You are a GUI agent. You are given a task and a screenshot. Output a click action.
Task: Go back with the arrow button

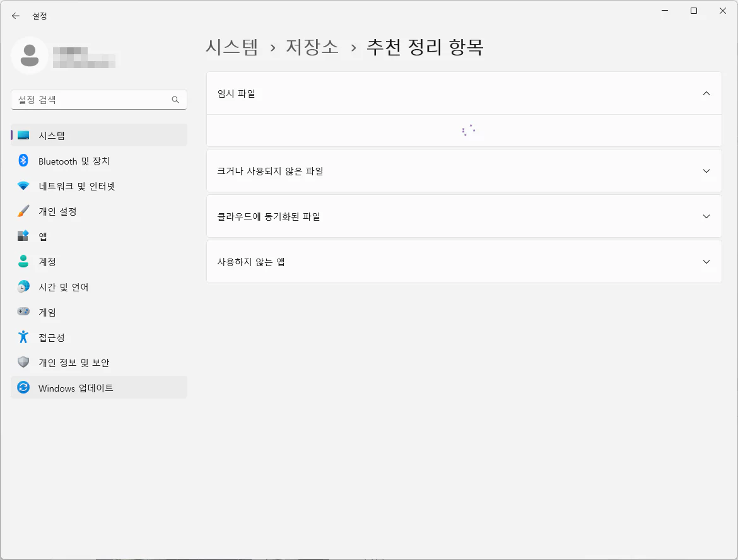click(x=16, y=16)
